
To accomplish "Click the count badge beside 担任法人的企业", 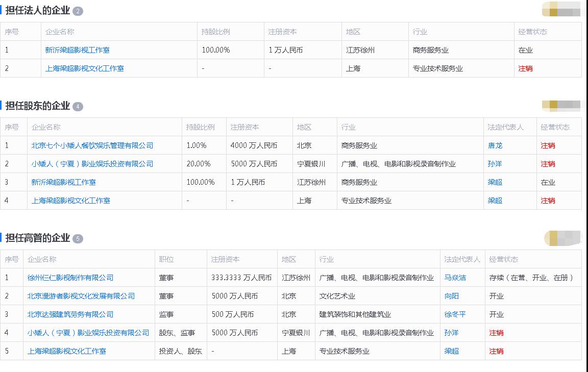I will tap(78, 11).
